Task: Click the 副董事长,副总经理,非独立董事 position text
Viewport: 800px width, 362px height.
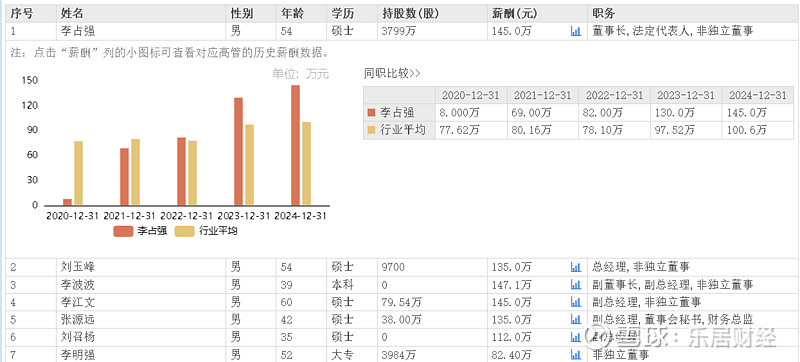Action: 673,285
